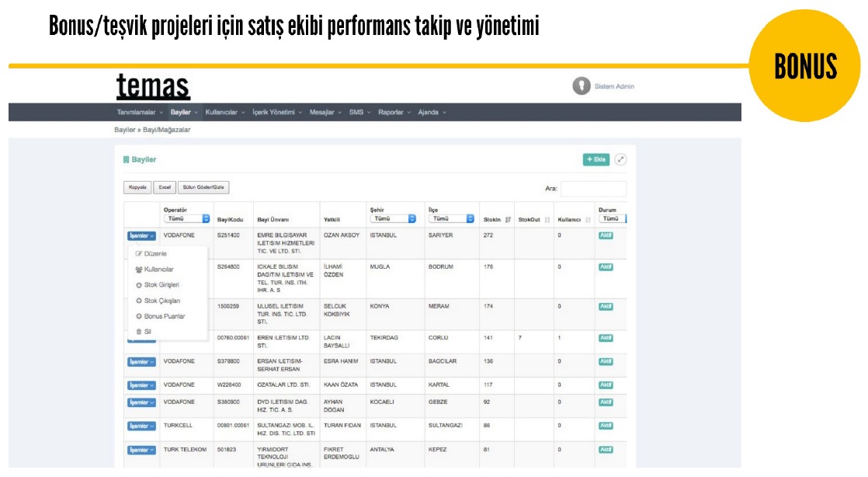This screenshot has width=868, height=477.
Task: Choose Düzenle from the İşlemler menu
Action: point(151,254)
